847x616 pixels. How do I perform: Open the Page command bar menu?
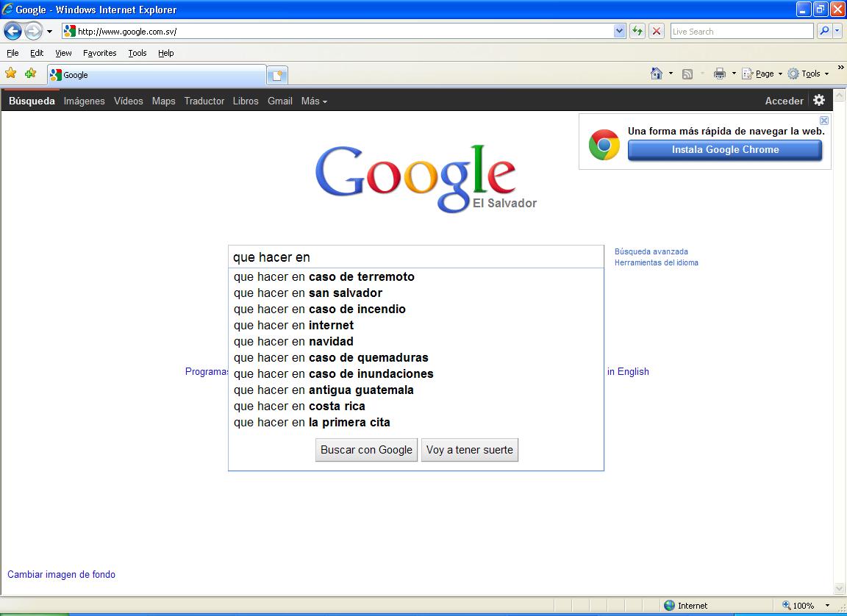click(x=762, y=74)
